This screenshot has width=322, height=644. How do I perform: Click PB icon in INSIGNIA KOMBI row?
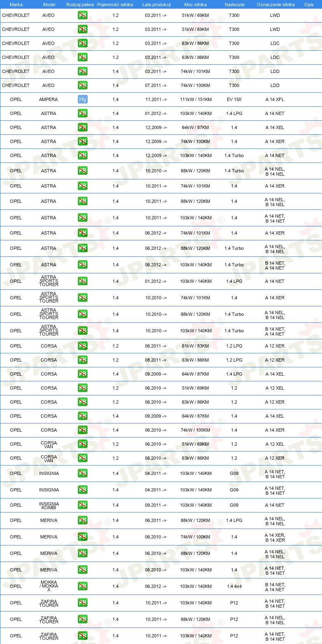click(x=83, y=505)
